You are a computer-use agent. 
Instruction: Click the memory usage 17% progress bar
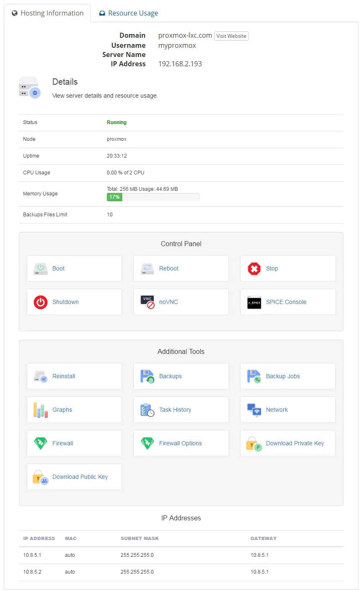coord(153,197)
